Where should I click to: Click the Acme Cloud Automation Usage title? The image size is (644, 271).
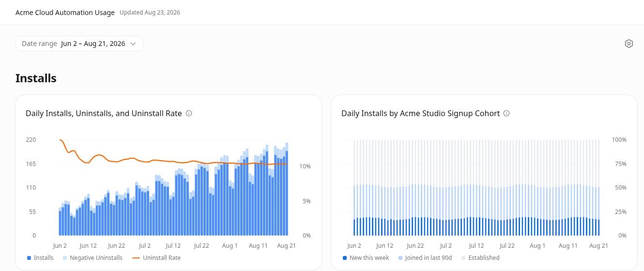pyautogui.click(x=65, y=13)
